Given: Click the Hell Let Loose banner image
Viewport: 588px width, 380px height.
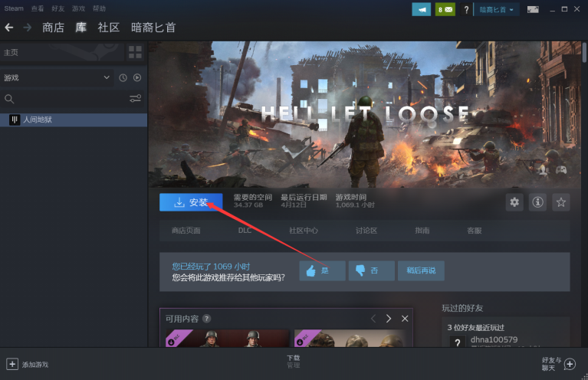Looking at the screenshot, I should pos(364,114).
